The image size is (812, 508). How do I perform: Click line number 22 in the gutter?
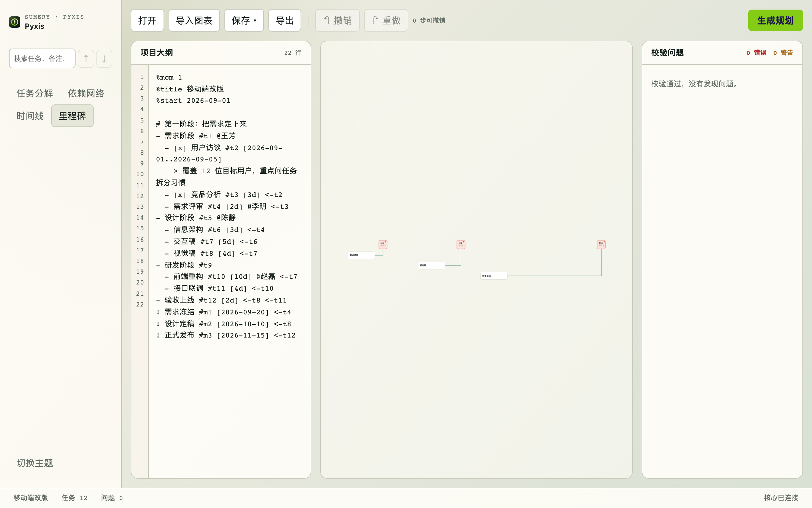pos(140,305)
